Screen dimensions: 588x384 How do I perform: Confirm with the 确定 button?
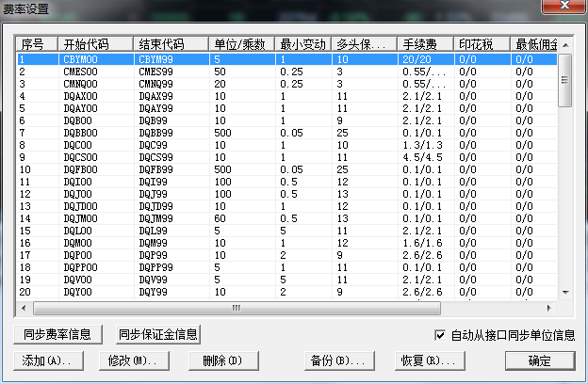[x=540, y=360]
